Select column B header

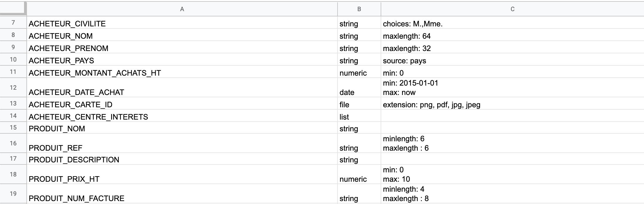click(359, 9)
